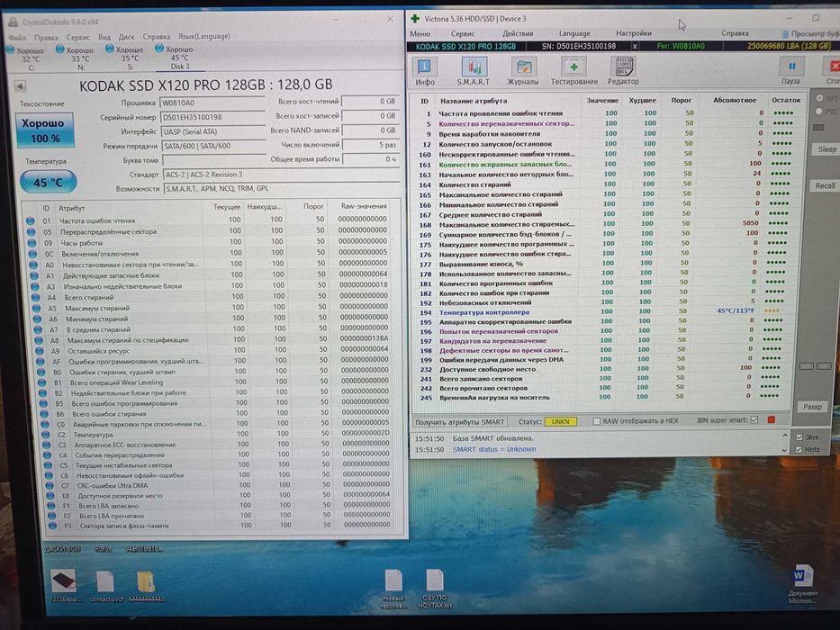Open the Меню menu in Victoria
840x630 pixels.
click(x=420, y=34)
